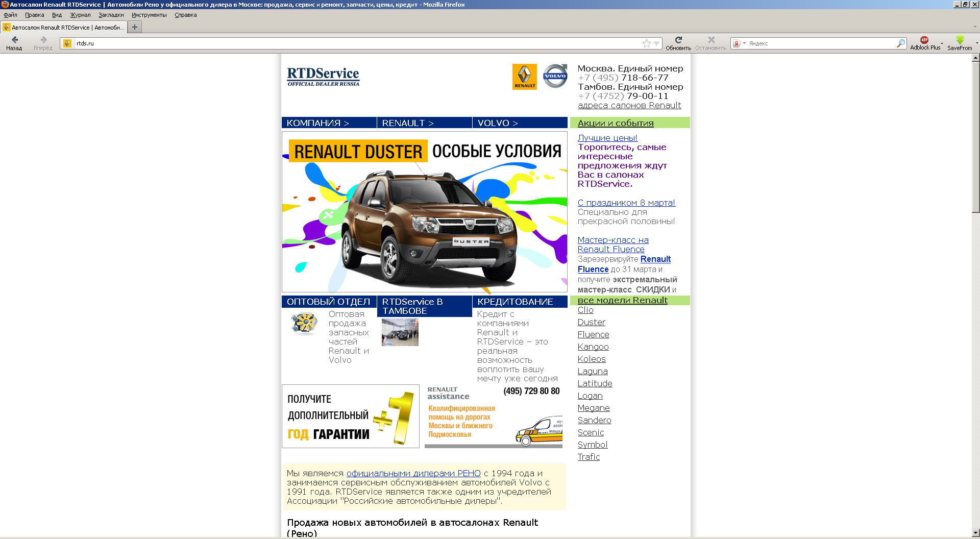
Task: Open the Latitude model link
Action: [x=595, y=383]
